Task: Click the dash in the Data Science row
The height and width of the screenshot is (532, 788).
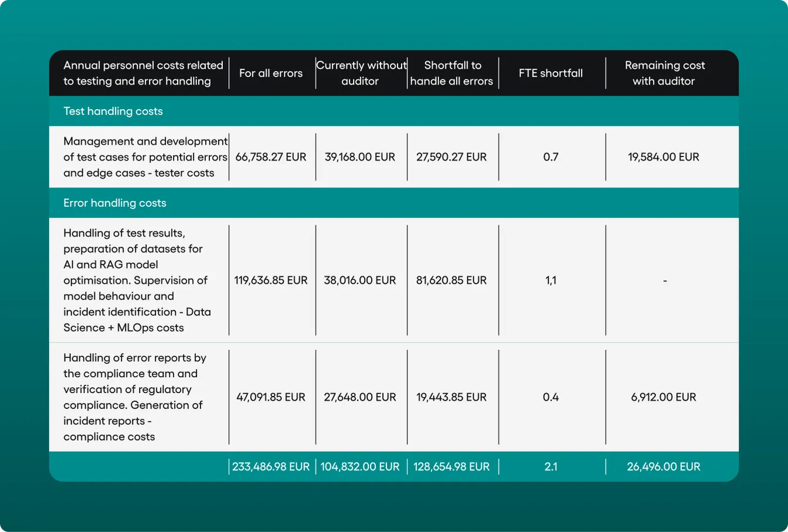Action: click(x=665, y=281)
